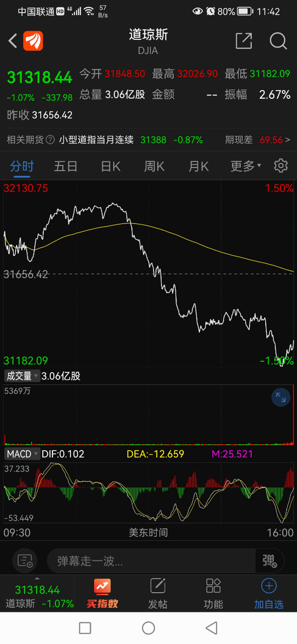
Task: Toggle the 弹 danmaku switch
Action: tap(269, 560)
